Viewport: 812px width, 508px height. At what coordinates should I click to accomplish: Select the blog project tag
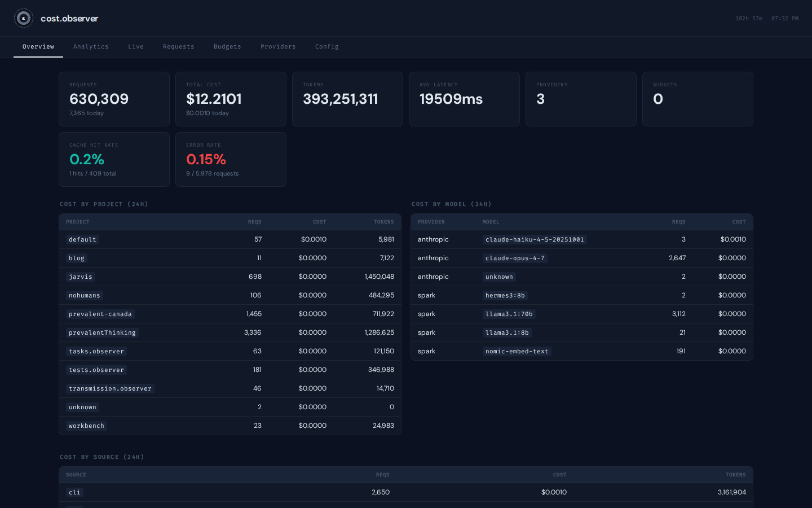point(77,258)
